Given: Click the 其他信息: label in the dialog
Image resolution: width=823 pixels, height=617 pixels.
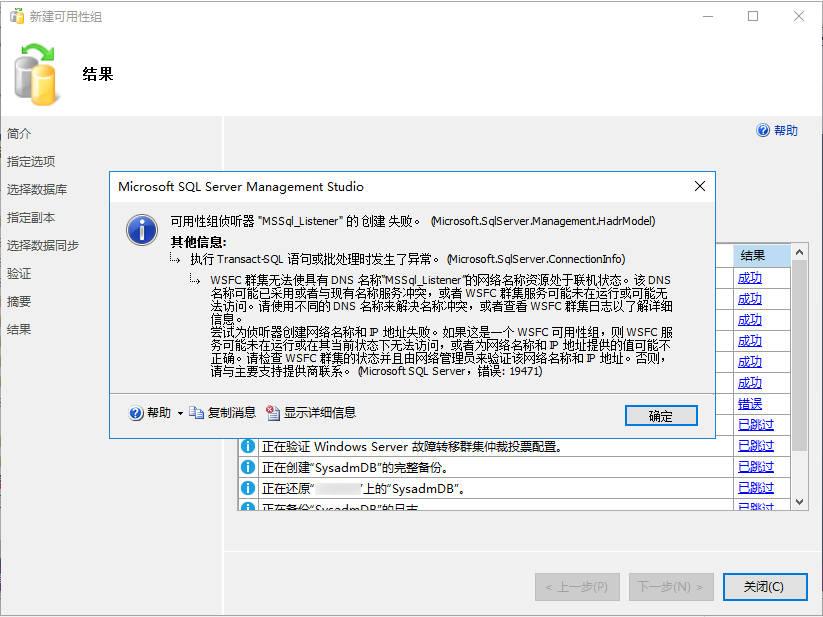Looking at the screenshot, I should coord(198,242).
